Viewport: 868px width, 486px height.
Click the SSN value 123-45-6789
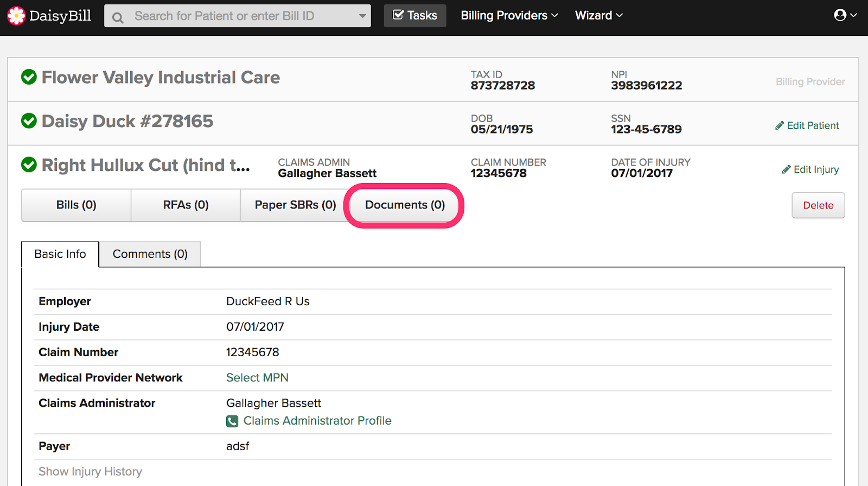point(646,129)
